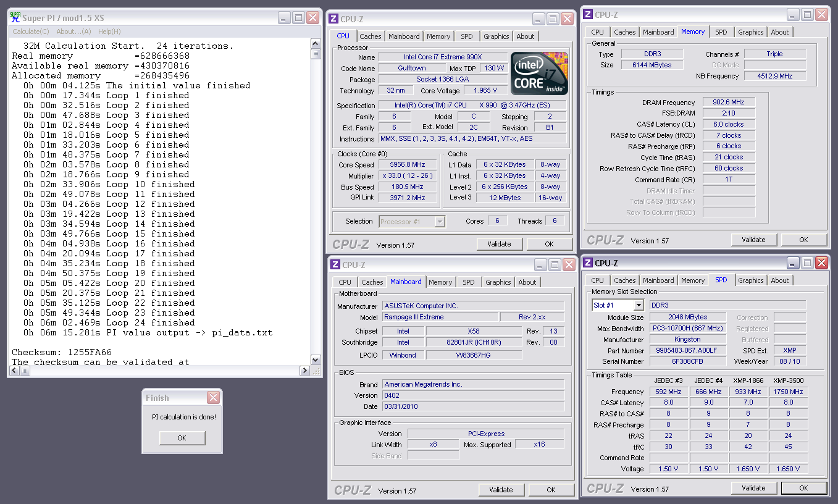The width and height of the screenshot is (838, 504).
Task: Open Graphics tab in the Memory Slot Selection window
Action: [751, 280]
